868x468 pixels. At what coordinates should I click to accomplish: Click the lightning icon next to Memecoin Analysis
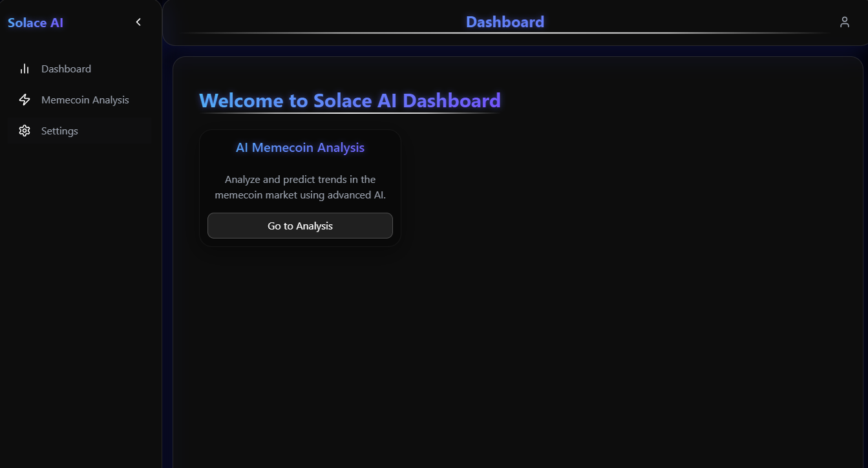tap(24, 100)
